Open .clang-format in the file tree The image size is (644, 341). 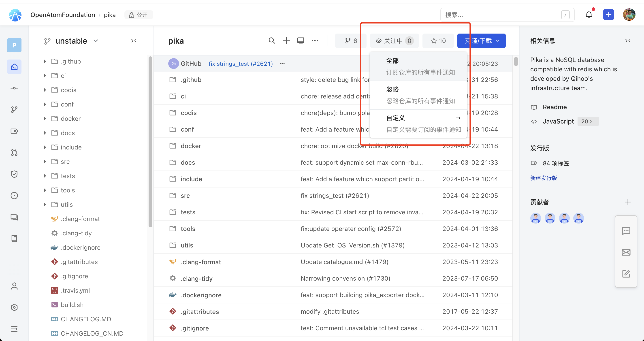point(80,219)
